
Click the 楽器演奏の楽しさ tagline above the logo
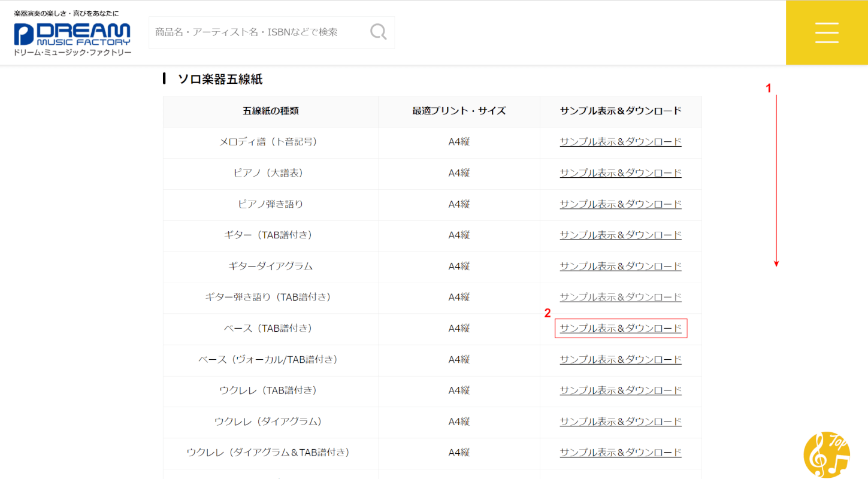click(67, 13)
